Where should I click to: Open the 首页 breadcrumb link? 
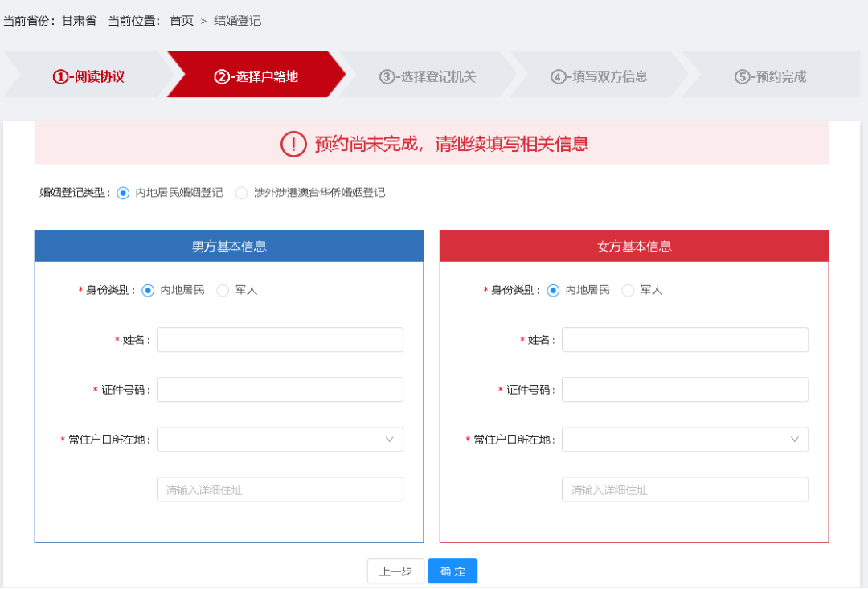pyautogui.click(x=182, y=21)
